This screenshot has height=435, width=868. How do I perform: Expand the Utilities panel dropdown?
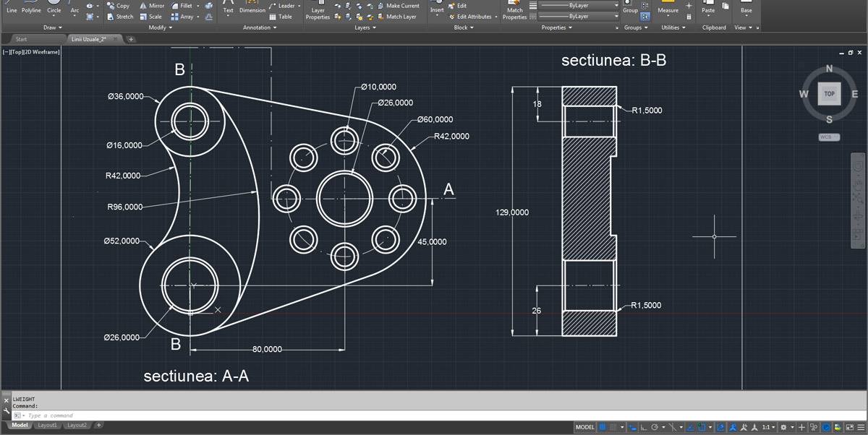(x=673, y=27)
